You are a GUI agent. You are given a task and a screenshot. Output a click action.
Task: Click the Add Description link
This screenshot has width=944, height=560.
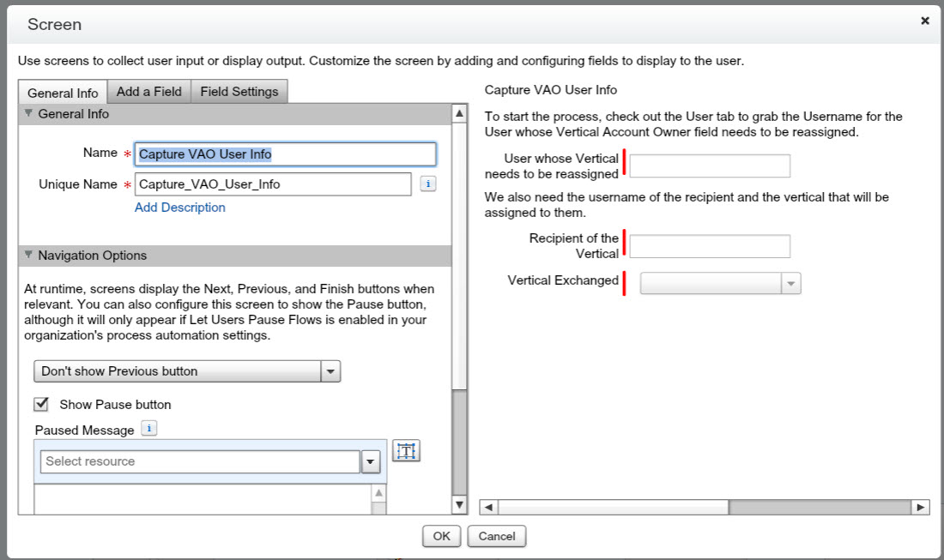[x=180, y=208]
